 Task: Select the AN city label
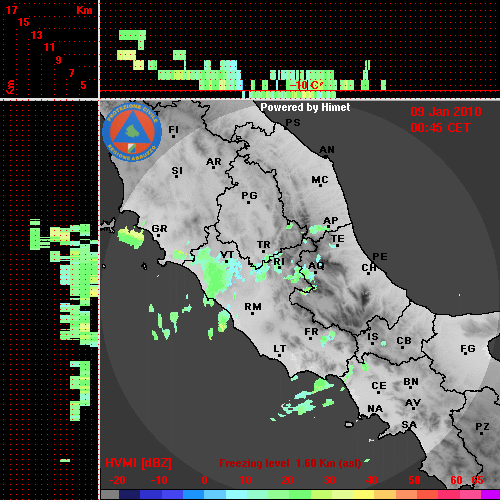point(327,150)
